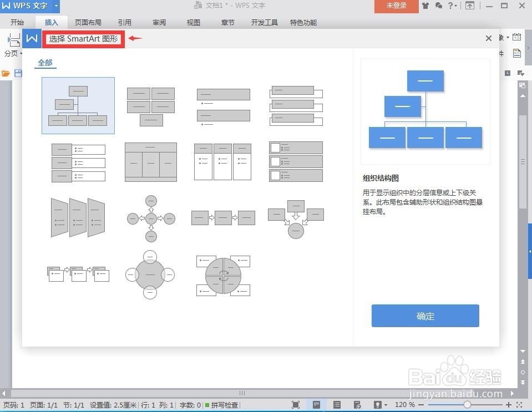Image resolution: width=532 pixels, height=412 pixels.
Task: Select the basic radial circle layout
Action: (150, 274)
